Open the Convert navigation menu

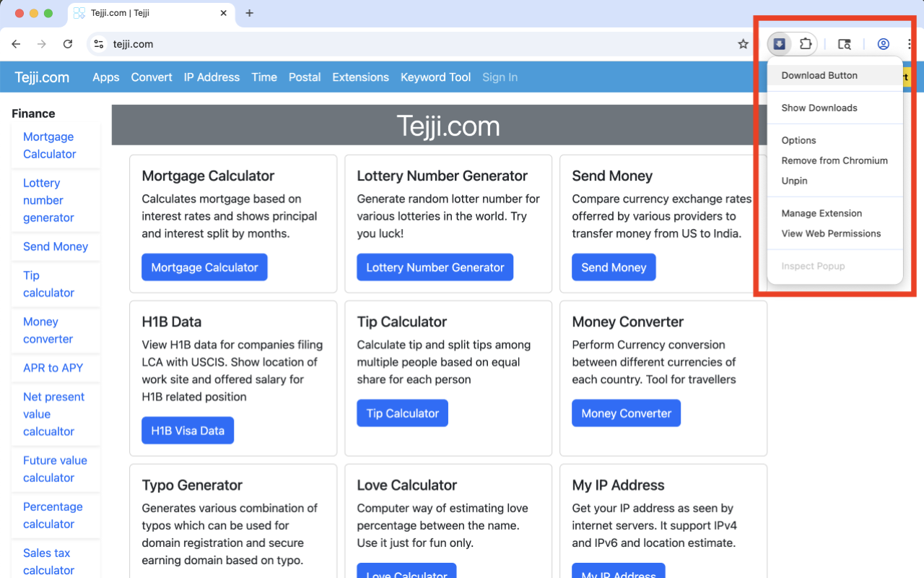click(x=152, y=77)
